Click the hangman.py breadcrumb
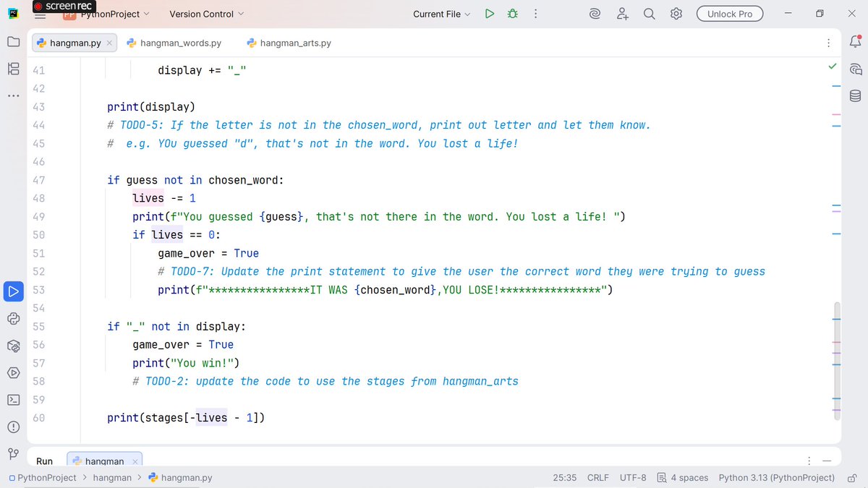 [x=180, y=478]
